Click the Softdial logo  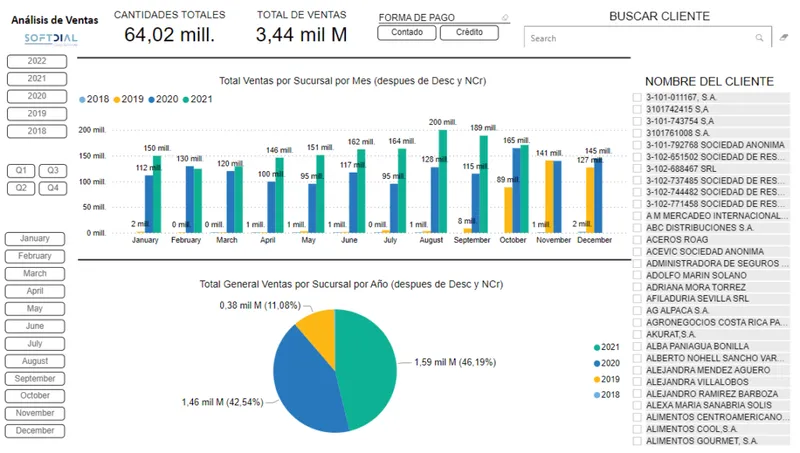tap(51, 38)
